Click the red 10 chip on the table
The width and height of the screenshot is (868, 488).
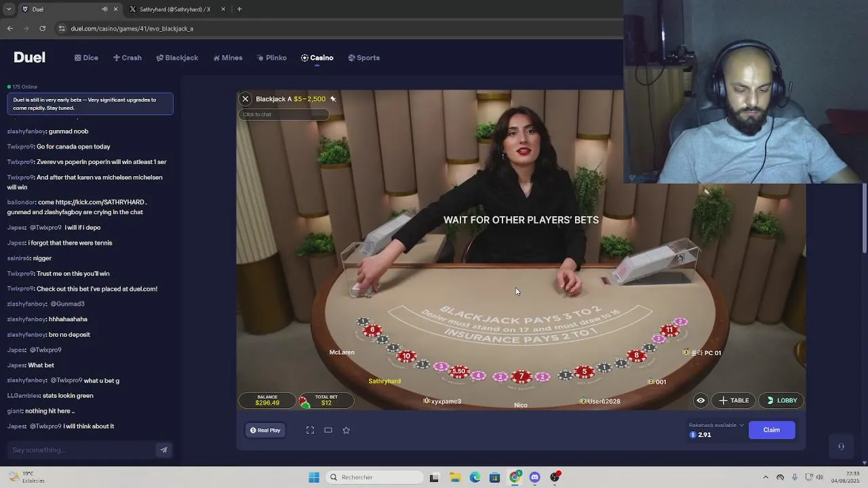pos(406,356)
